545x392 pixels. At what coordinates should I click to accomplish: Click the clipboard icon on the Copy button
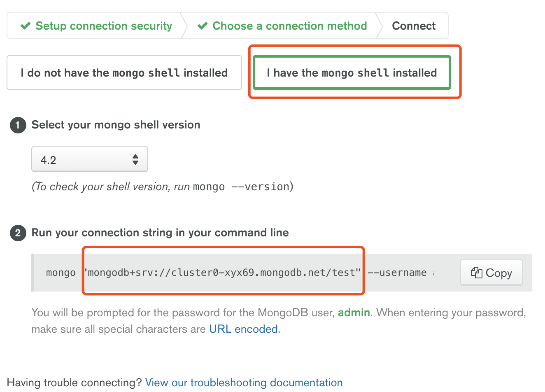(x=476, y=273)
